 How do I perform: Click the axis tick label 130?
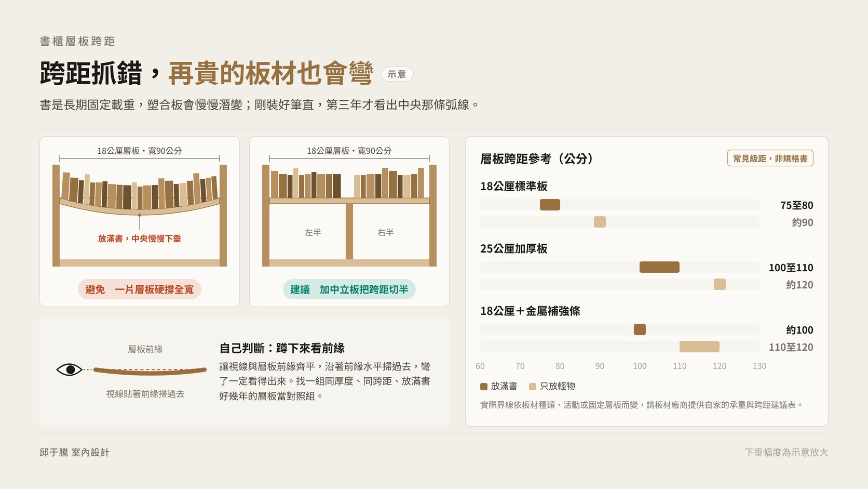tap(759, 366)
